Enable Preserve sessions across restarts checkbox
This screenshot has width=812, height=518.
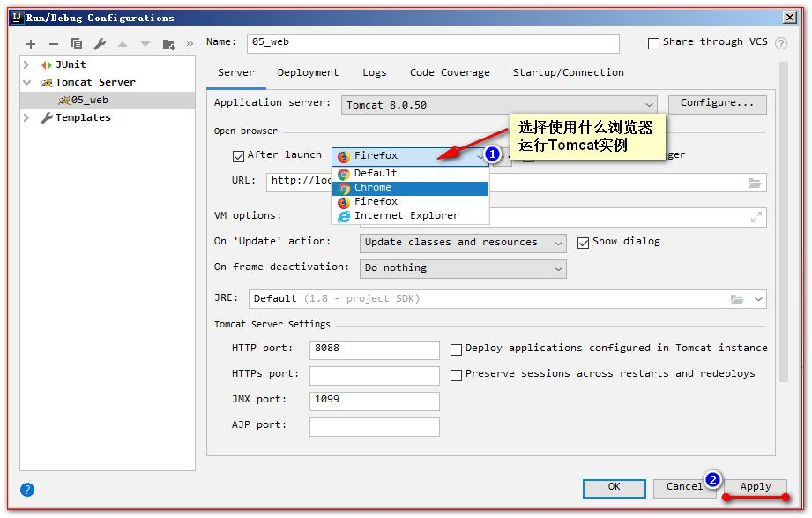click(x=456, y=375)
